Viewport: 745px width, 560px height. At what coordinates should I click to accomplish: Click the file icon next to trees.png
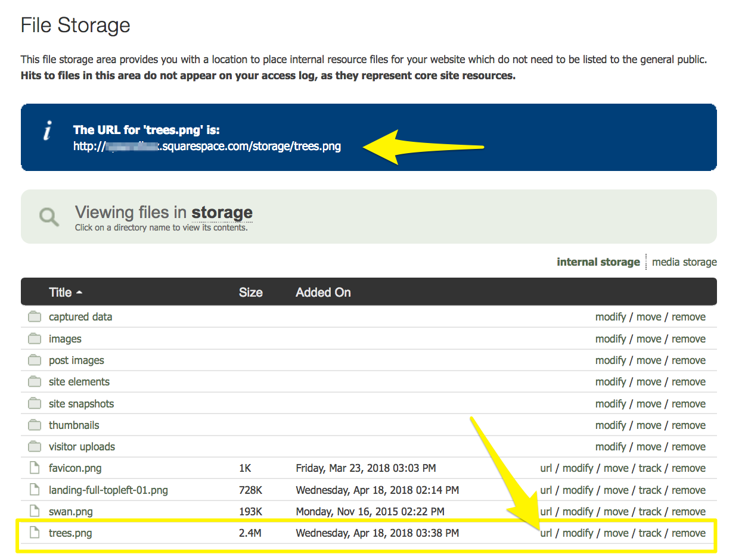click(35, 533)
